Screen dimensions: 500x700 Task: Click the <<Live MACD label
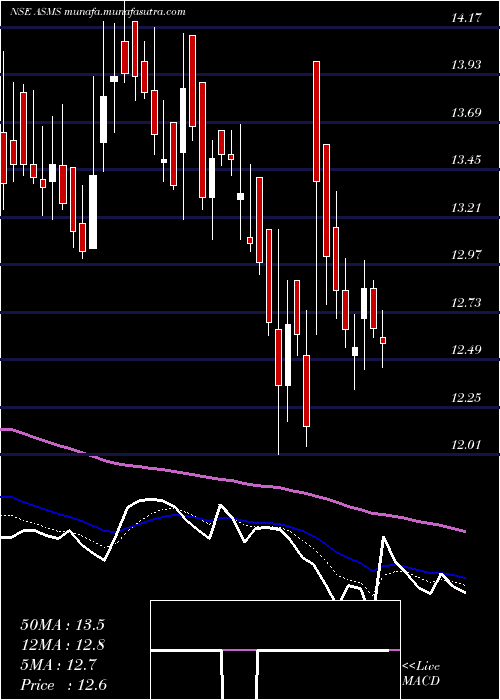pos(421,673)
